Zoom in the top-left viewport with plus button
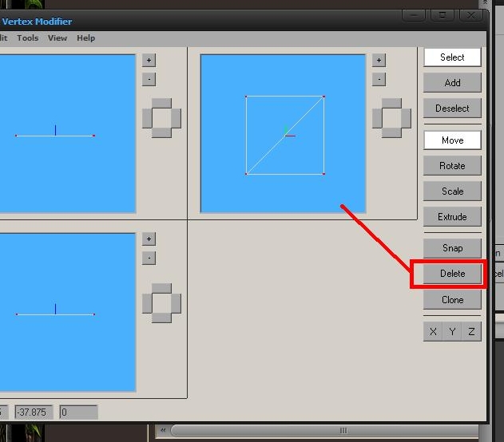 [149, 60]
